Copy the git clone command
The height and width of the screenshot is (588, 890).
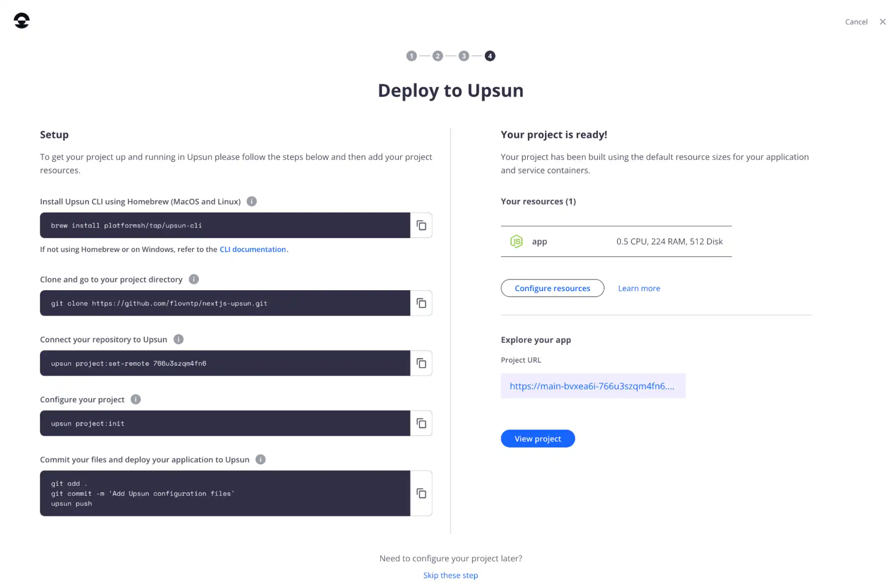tap(421, 303)
